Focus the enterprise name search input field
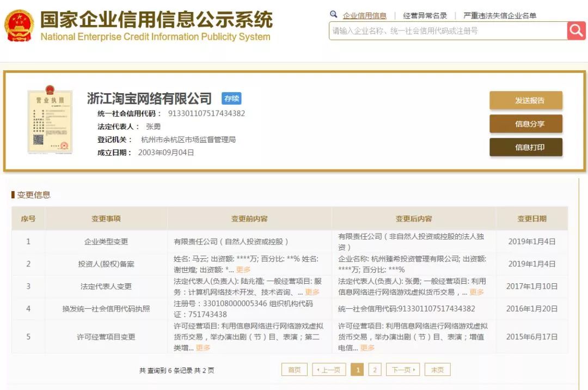 (448, 31)
